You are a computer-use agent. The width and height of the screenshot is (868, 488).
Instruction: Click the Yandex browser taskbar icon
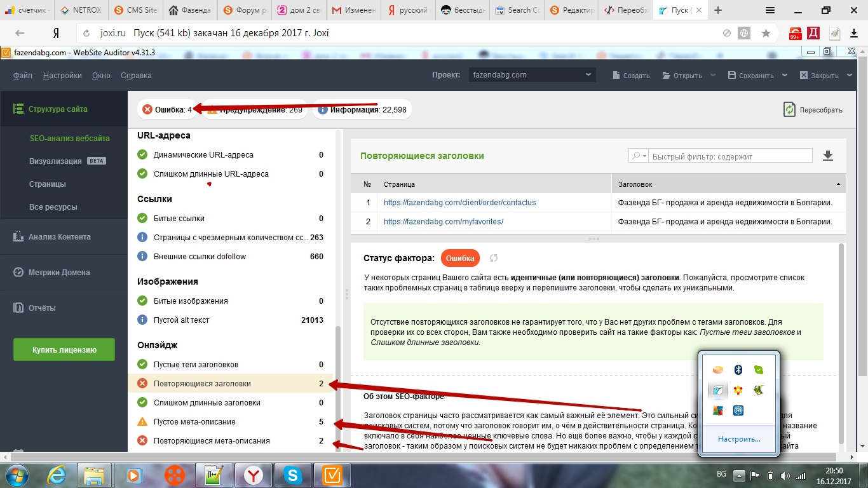(254, 475)
